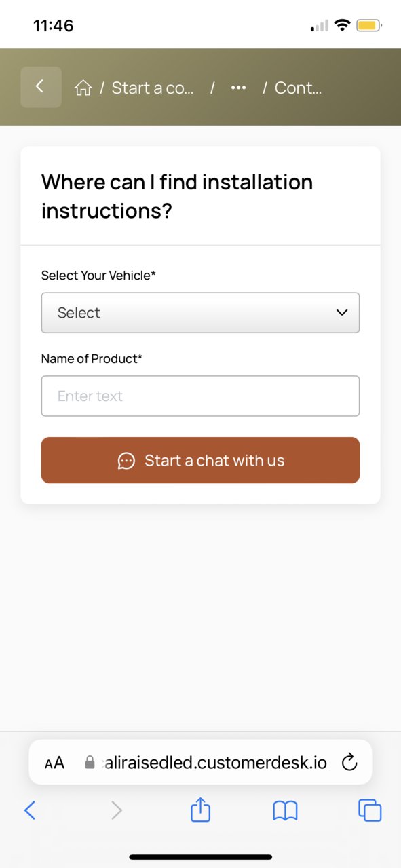Go back using Safari's back arrow
Screen dimensions: 401x868
point(30,810)
